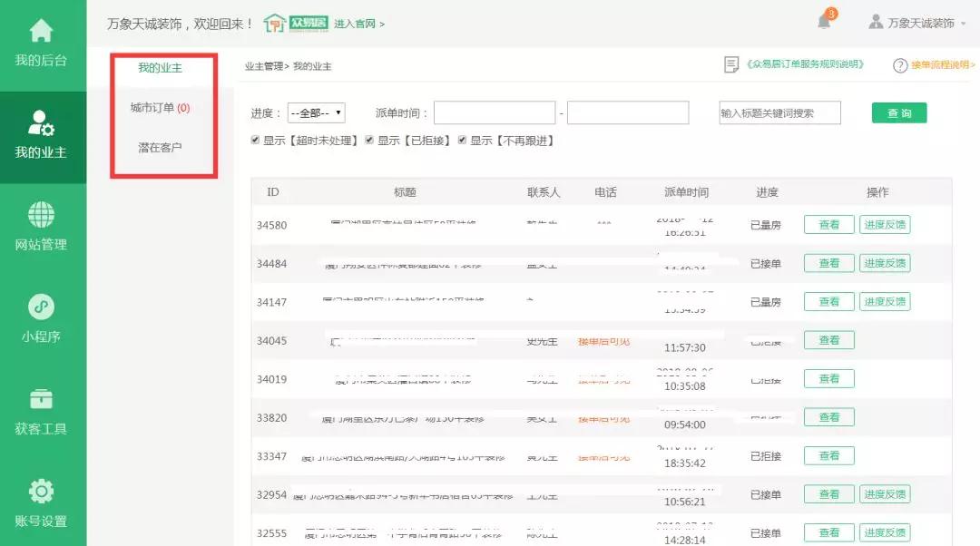
Task: Open 获客工具 briefcase icon
Action: click(42, 400)
